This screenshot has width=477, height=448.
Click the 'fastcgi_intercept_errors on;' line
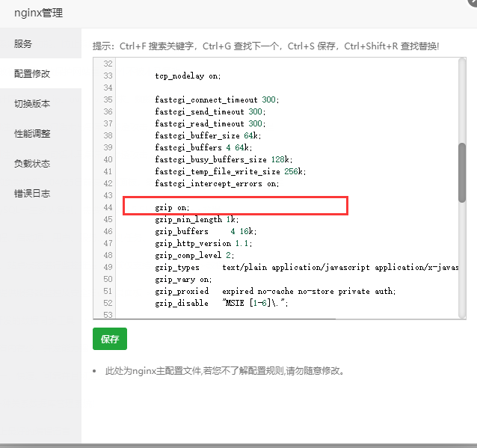217,183
